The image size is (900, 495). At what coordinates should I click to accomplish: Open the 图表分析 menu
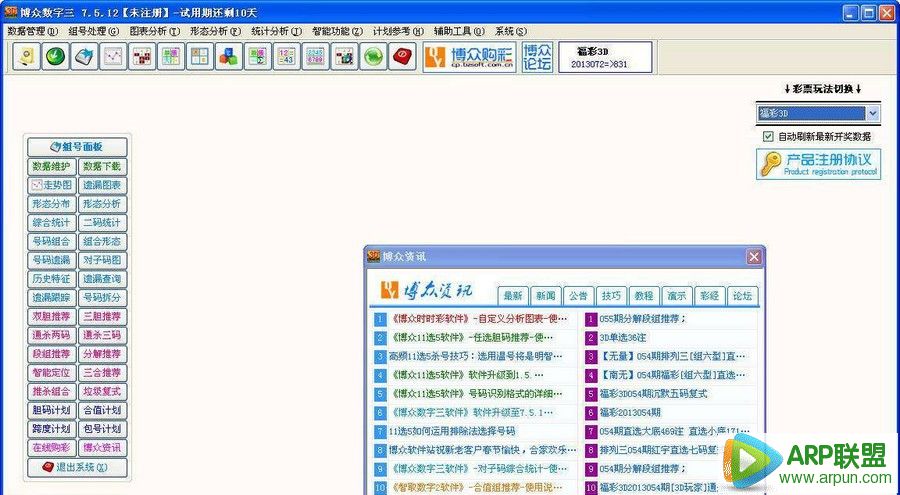(154, 31)
